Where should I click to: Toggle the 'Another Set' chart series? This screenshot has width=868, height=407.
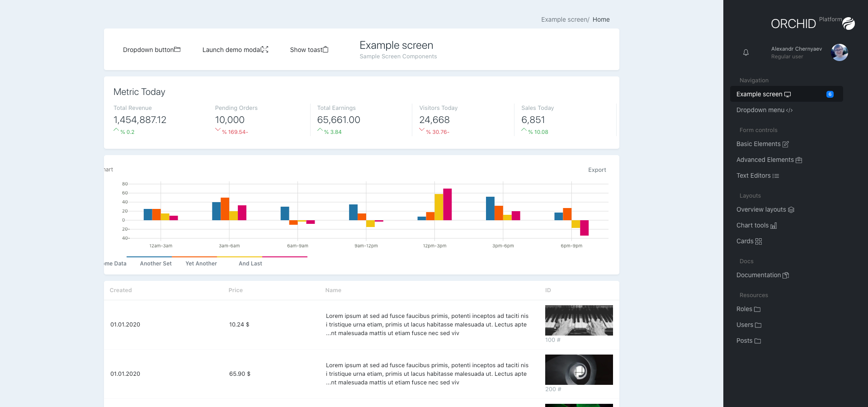[156, 263]
